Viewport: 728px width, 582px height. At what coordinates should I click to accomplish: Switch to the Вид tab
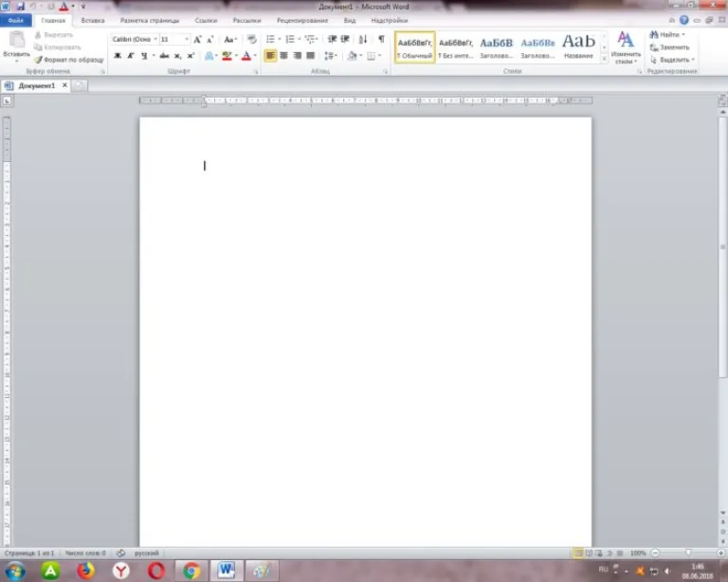pos(349,21)
